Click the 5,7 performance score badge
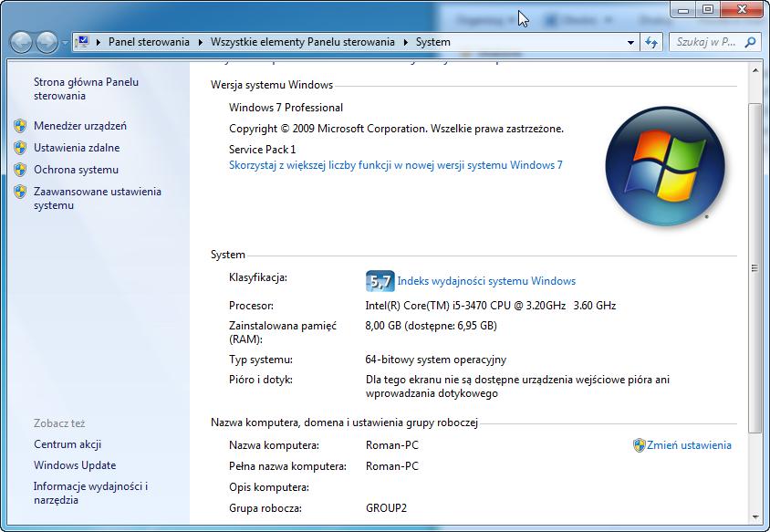Viewport: 770px width, 532px height. pos(380,281)
